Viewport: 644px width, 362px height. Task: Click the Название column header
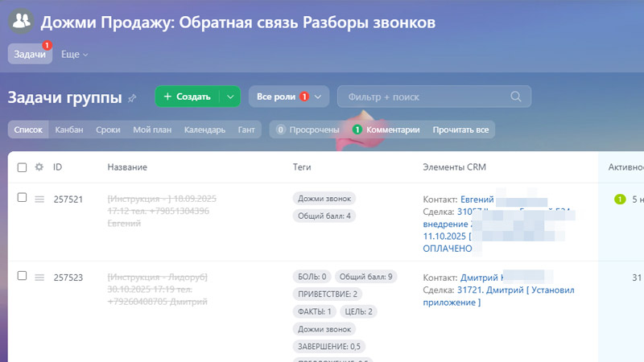pyautogui.click(x=127, y=167)
